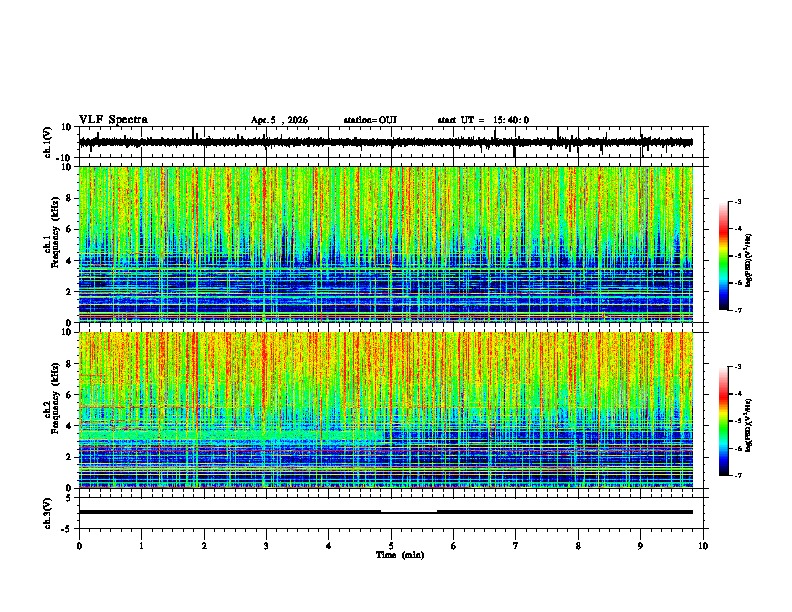The height and width of the screenshot is (612, 792).
Task: Click the ch.3 voltage trace panel
Action: coord(391,513)
